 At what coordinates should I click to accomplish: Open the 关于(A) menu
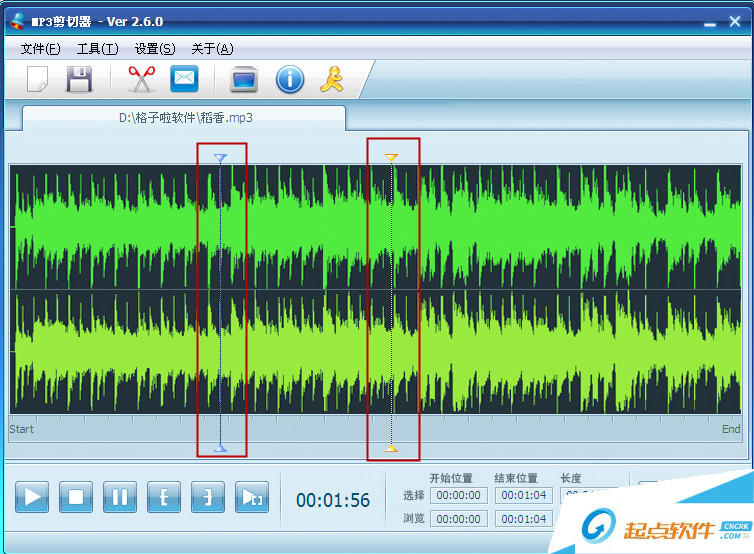[x=212, y=49]
